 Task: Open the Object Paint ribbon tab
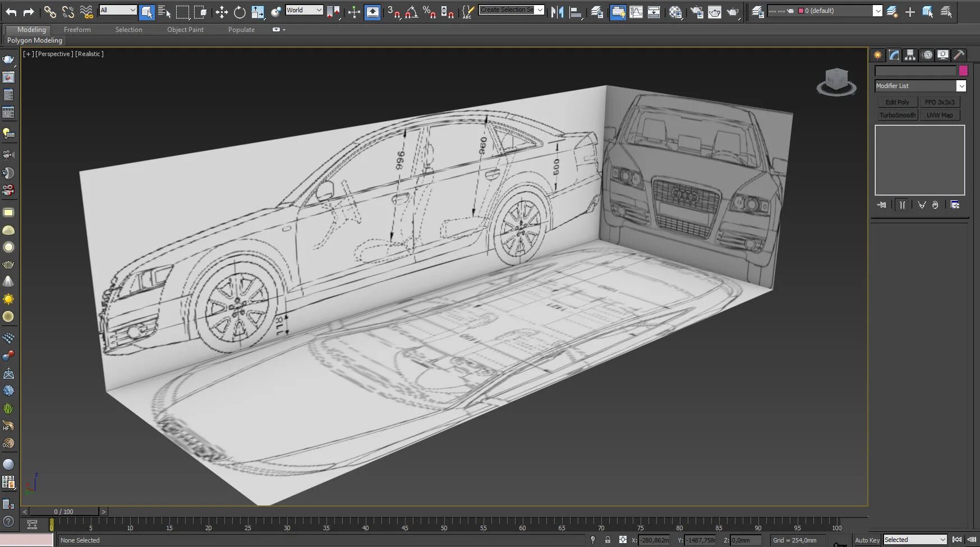coord(185,30)
